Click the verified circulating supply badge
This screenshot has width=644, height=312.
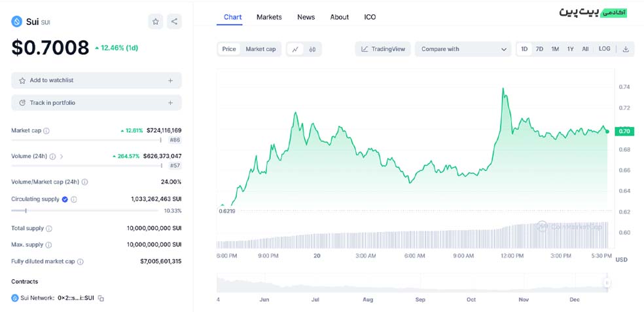[65, 199]
